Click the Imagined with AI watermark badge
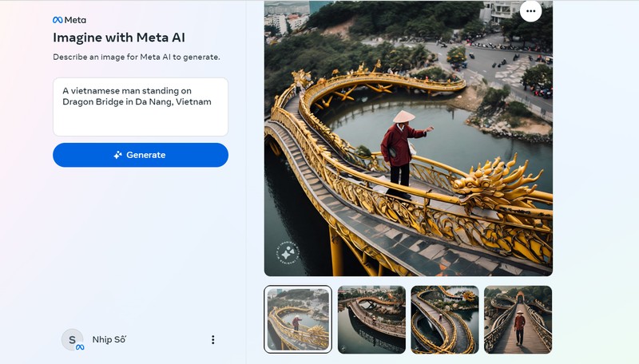 tap(288, 253)
